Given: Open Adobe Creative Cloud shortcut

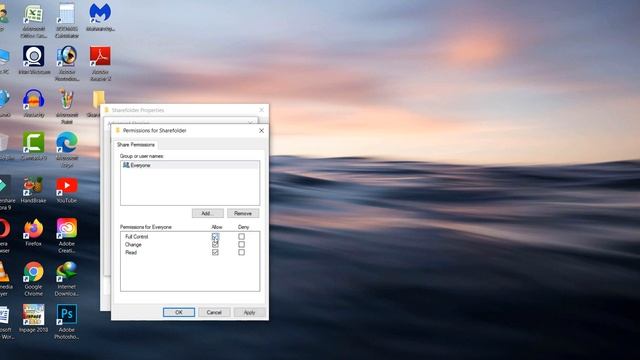Looking at the screenshot, I should click(x=67, y=236).
